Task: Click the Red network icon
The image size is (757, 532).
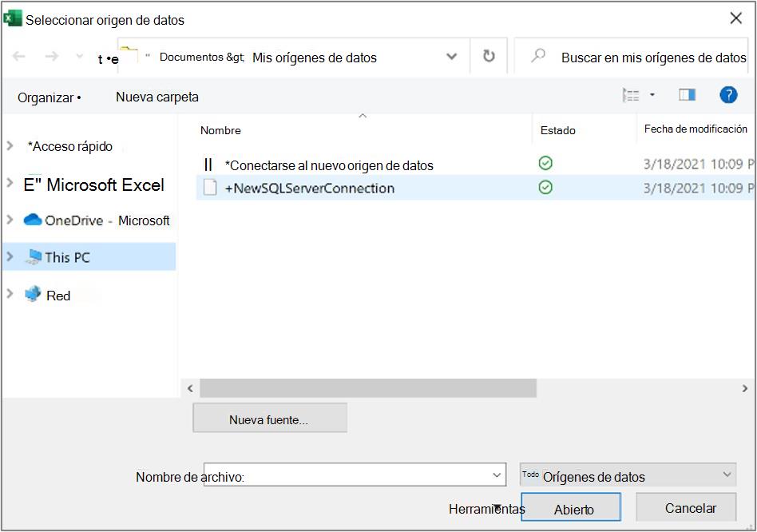Action: click(33, 293)
